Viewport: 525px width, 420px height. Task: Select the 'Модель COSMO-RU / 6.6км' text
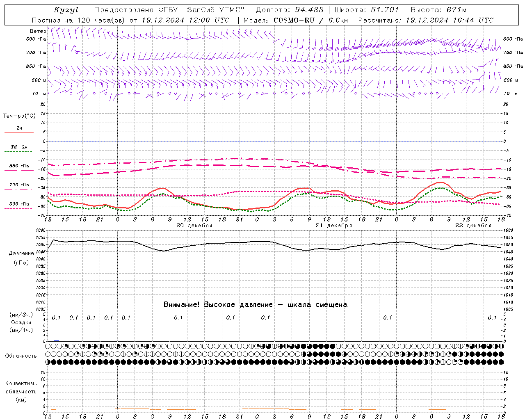tap(296, 20)
